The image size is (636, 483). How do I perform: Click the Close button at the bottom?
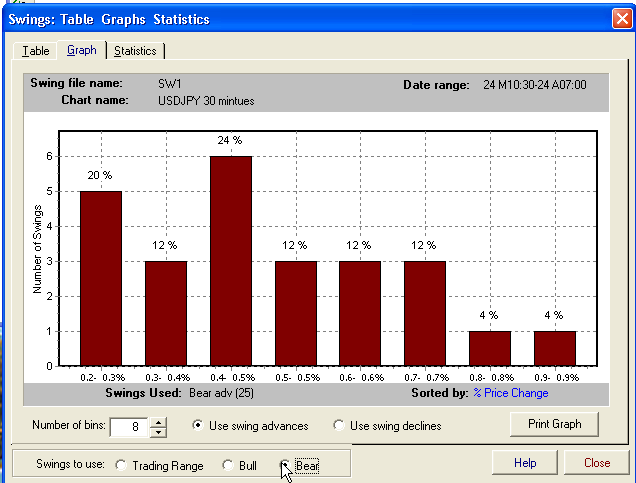tap(597, 463)
